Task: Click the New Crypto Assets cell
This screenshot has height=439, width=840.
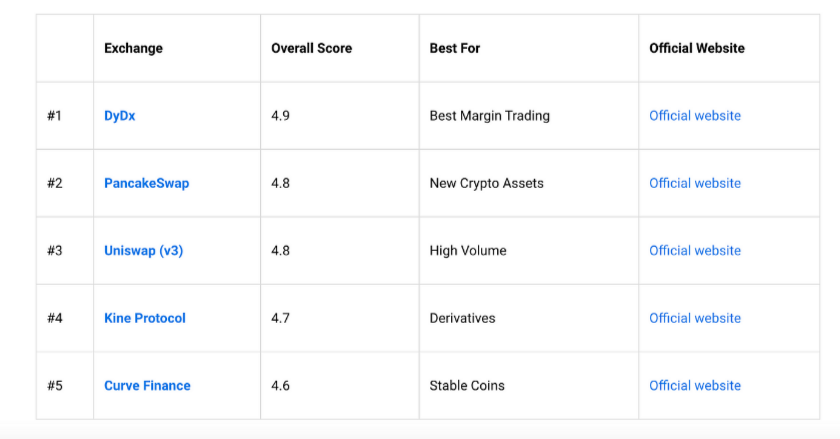Action: click(487, 183)
